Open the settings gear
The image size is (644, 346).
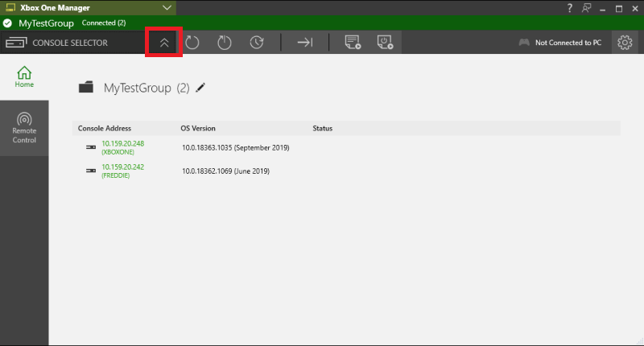coord(625,43)
